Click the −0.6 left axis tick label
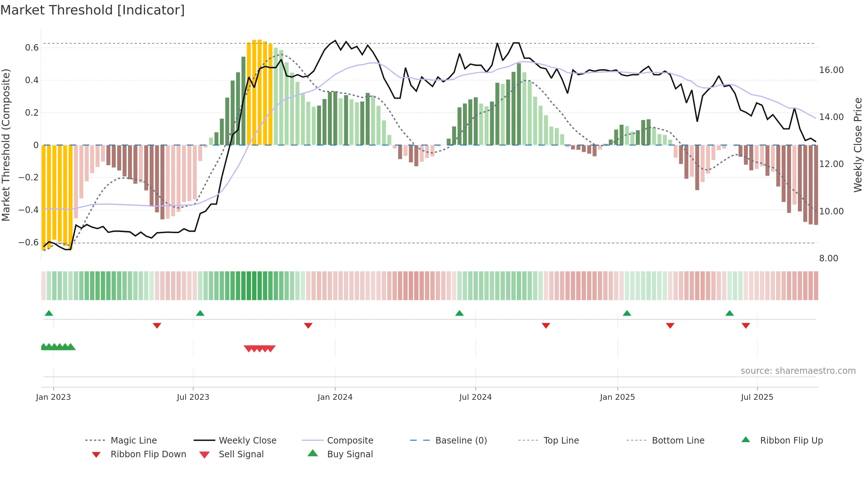This screenshot has height=488, width=868. pyautogui.click(x=29, y=243)
